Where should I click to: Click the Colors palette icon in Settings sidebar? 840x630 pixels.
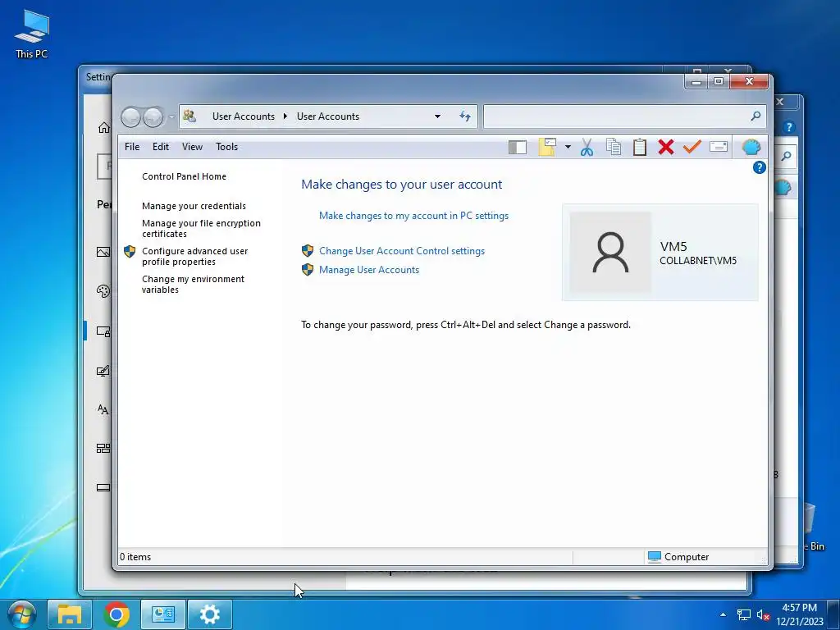(103, 291)
